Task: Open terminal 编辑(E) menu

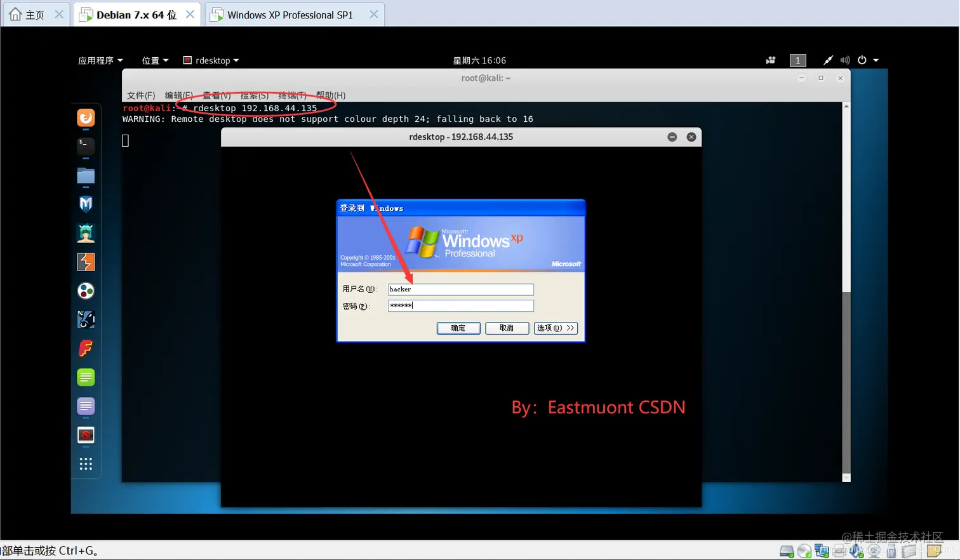Action: [x=178, y=95]
